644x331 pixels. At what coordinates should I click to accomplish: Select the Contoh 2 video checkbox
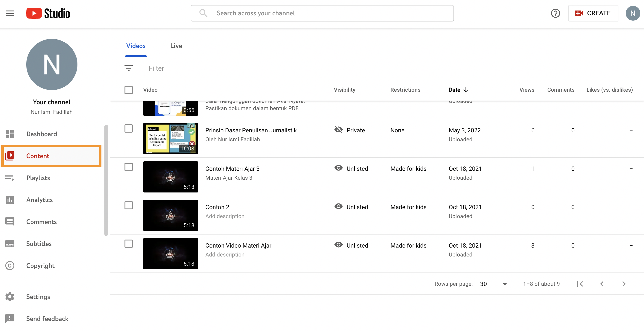[128, 206]
